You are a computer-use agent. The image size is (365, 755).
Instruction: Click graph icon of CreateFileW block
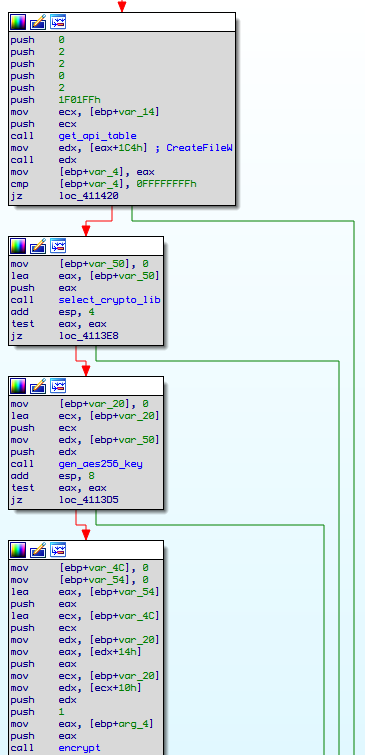tap(58, 22)
